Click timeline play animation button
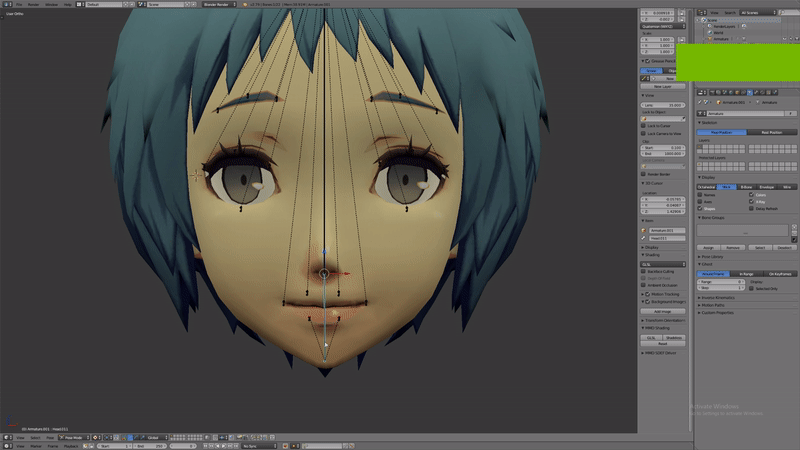The image size is (800, 450). tap(223, 446)
